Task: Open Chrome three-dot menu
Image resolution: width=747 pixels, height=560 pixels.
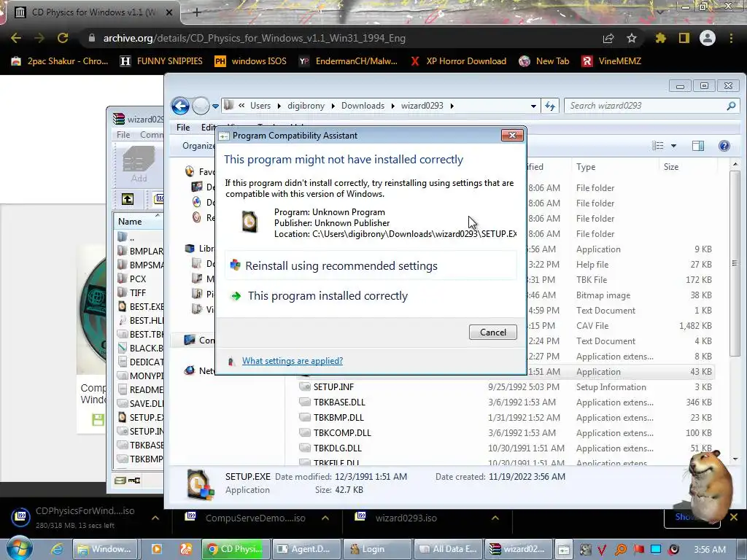Action: tap(731, 38)
